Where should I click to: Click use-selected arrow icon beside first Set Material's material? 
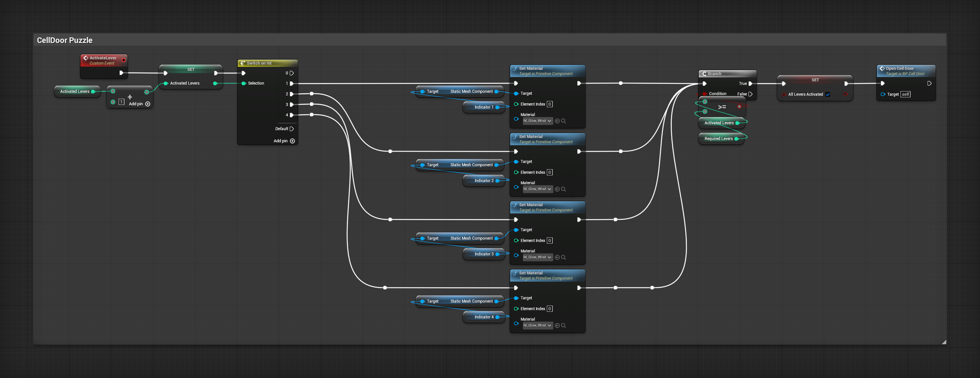[557, 121]
